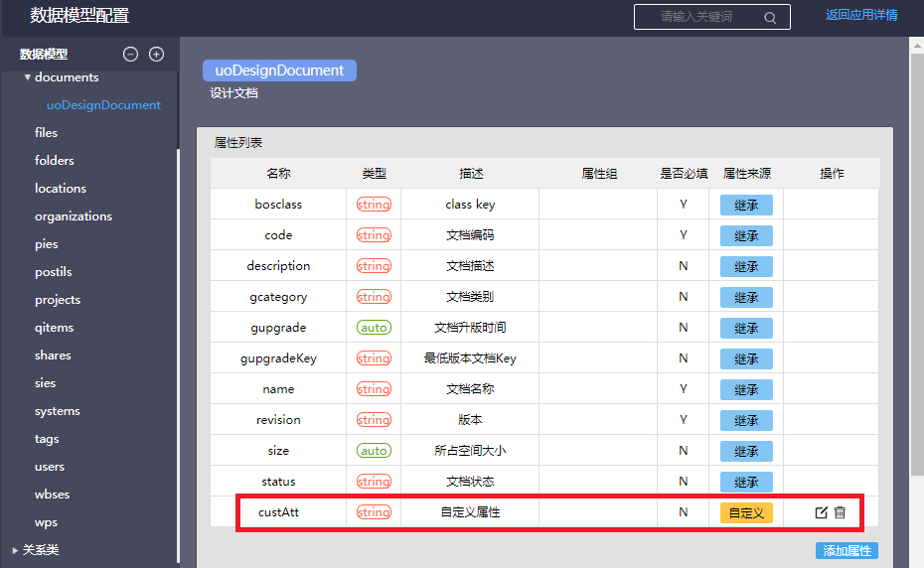Image resolution: width=924 pixels, height=568 pixels.
Task: Click the gupgradeKey name cell
Action: 278,358
